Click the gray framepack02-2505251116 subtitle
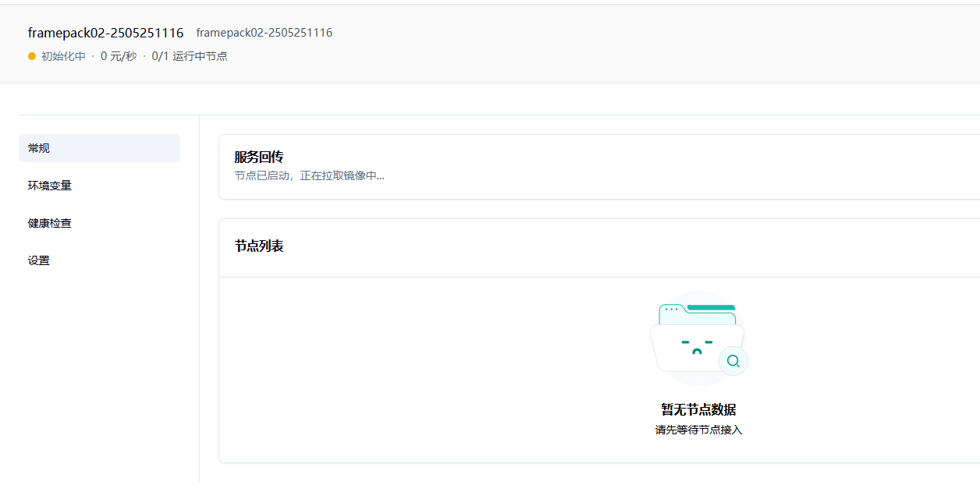This screenshot has height=499, width=980. (x=264, y=33)
